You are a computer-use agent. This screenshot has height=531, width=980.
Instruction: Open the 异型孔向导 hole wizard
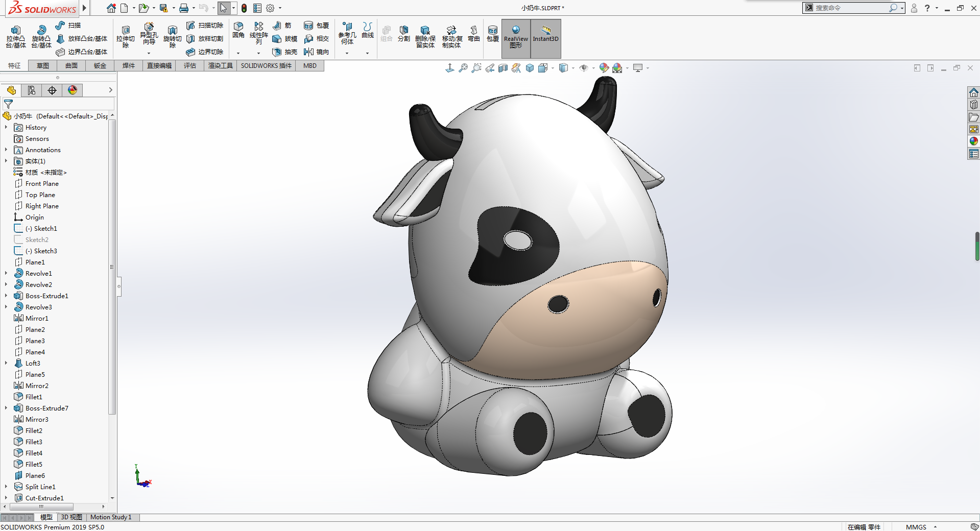[x=149, y=34]
